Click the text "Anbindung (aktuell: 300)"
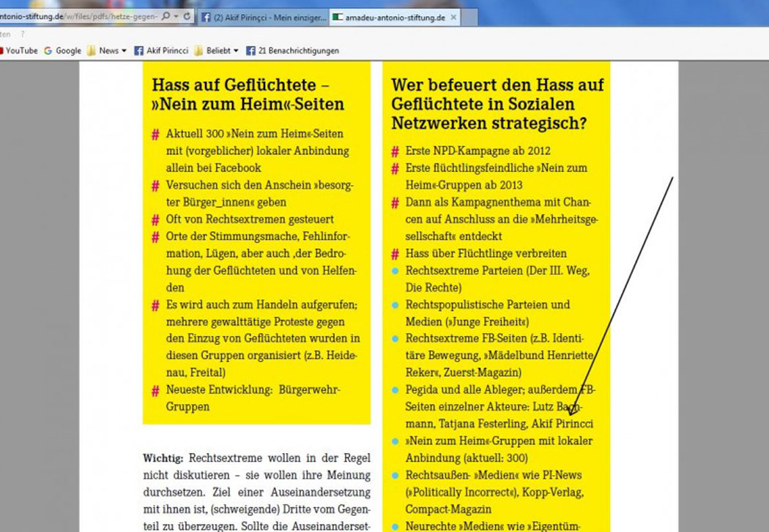Screen dimensions: 769x532 coord(467,458)
